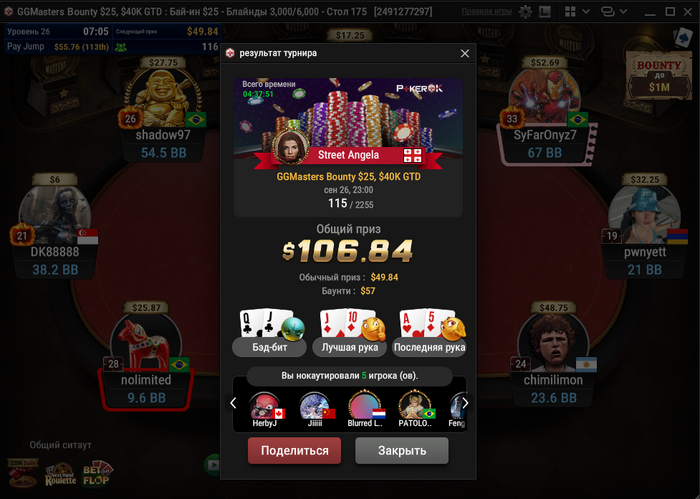Viewport: 700px width, 499px height.
Task: Toggle the Общий ситаут checkbox
Action: click(19, 445)
